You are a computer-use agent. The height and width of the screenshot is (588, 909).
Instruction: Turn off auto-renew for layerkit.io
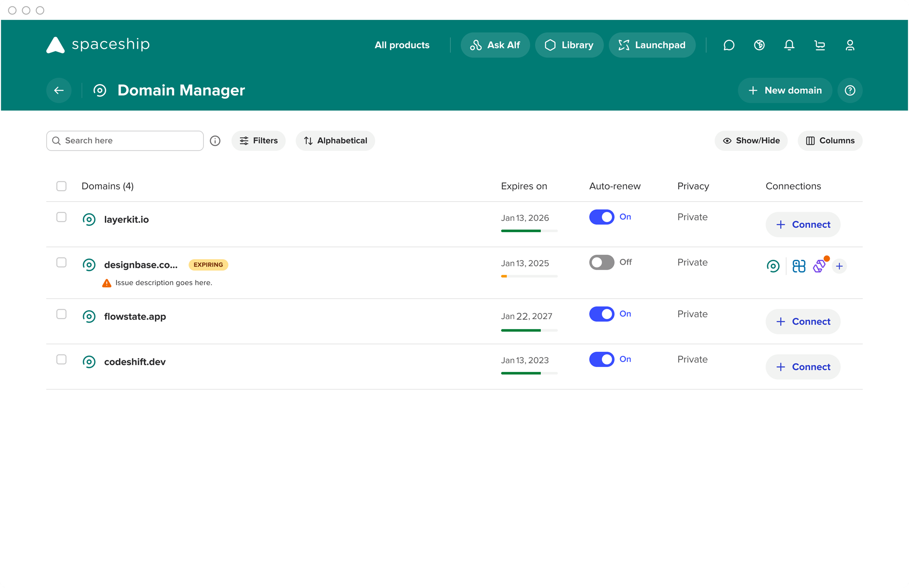(x=601, y=217)
